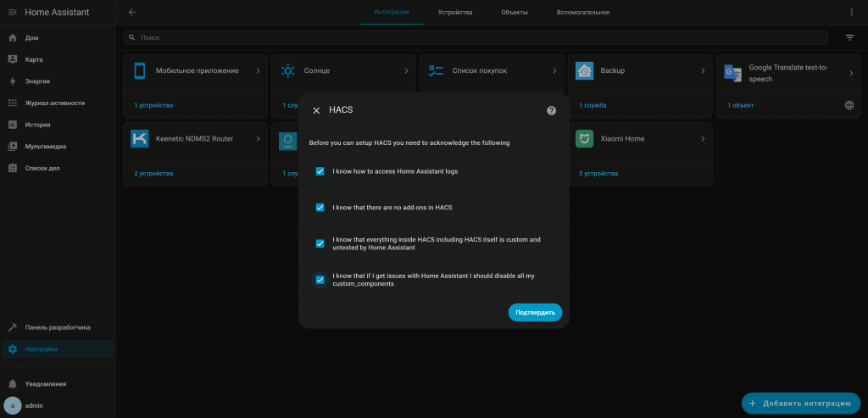This screenshot has width=868, height=418.
Task: Go back with the arrow icon
Action: [131, 12]
